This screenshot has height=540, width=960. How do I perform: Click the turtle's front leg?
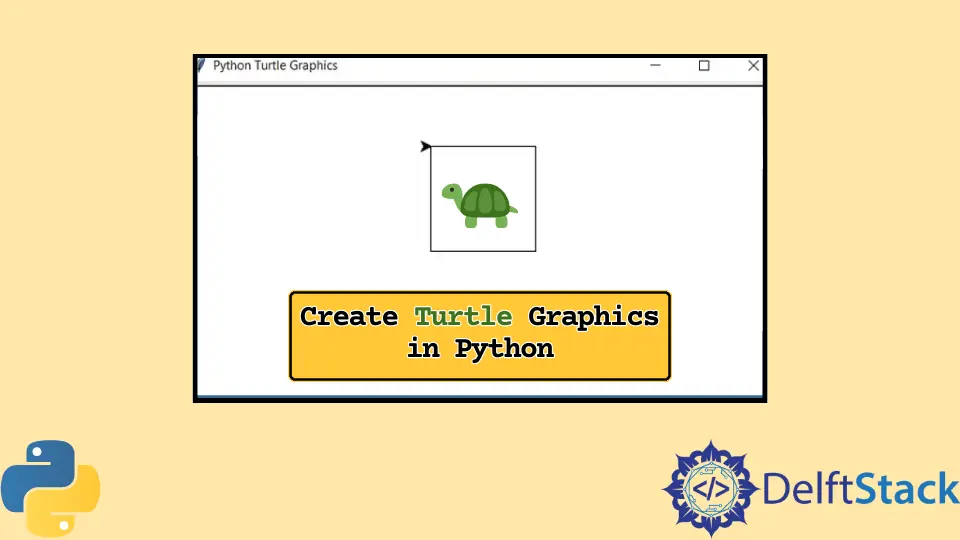click(471, 220)
